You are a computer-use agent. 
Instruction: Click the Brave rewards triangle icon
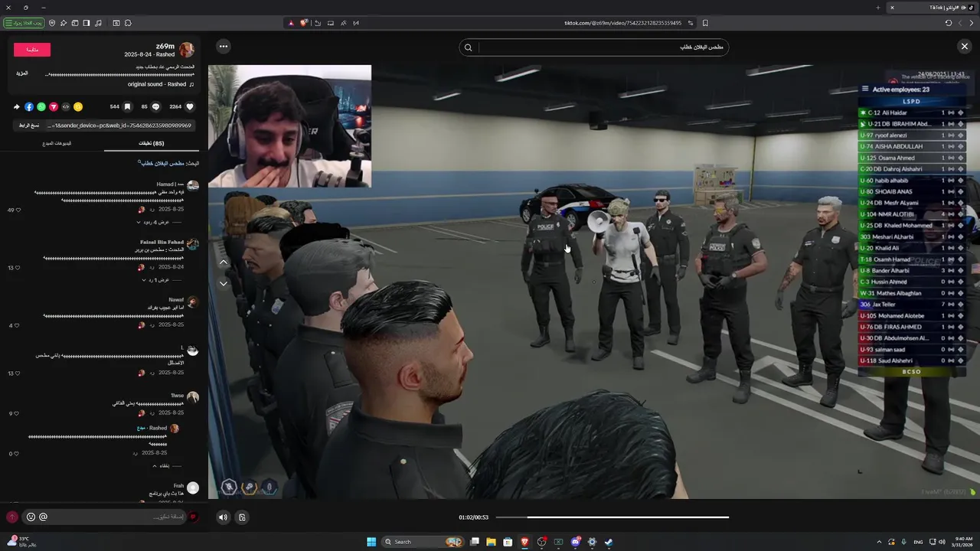(291, 23)
